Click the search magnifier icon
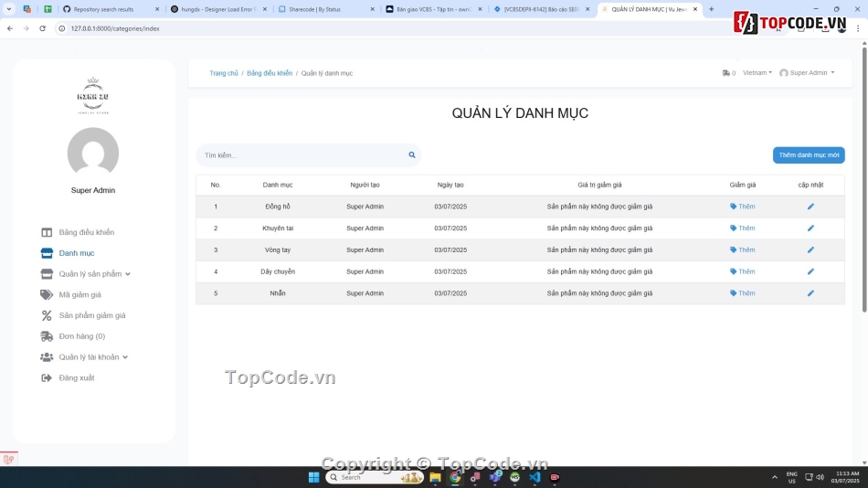868x488 pixels. 412,155
